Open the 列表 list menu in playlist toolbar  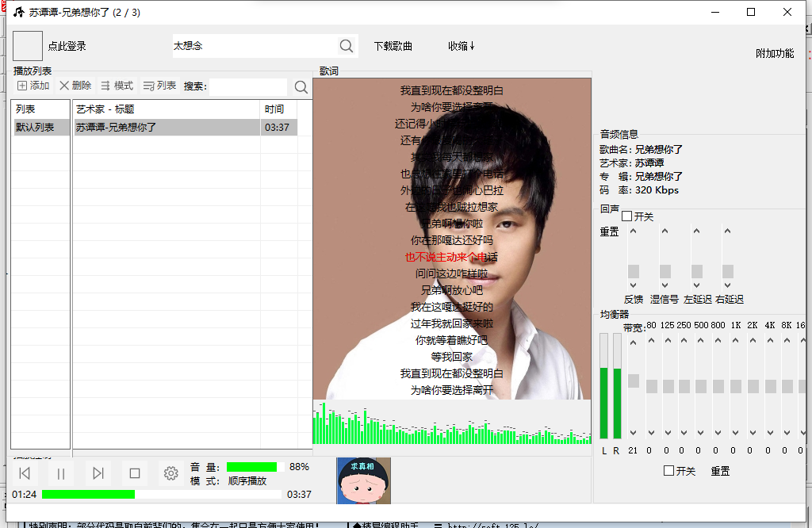[159, 86]
